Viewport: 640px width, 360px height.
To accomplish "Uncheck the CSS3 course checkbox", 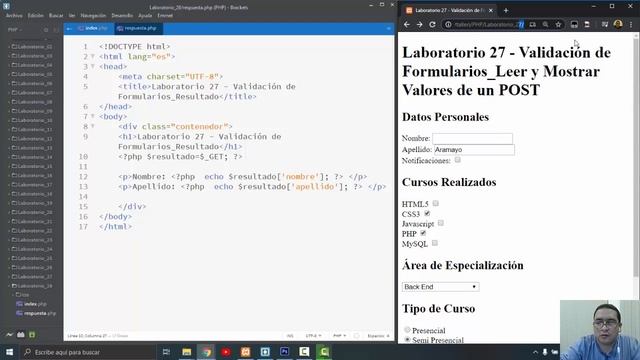I will [x=427, y=213].
